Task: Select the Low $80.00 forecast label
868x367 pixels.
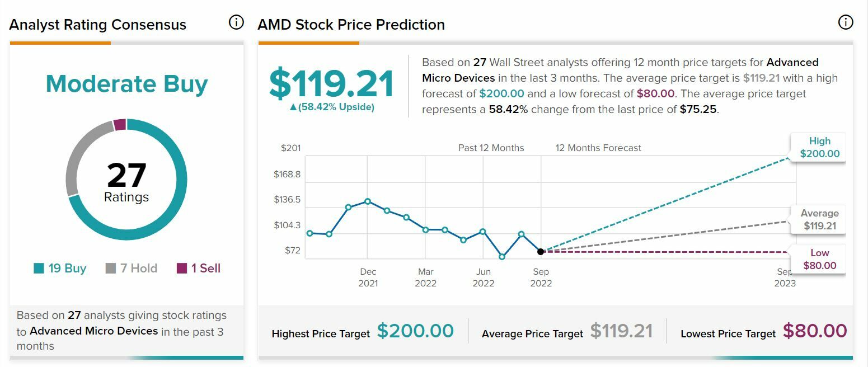Action: 819,260
